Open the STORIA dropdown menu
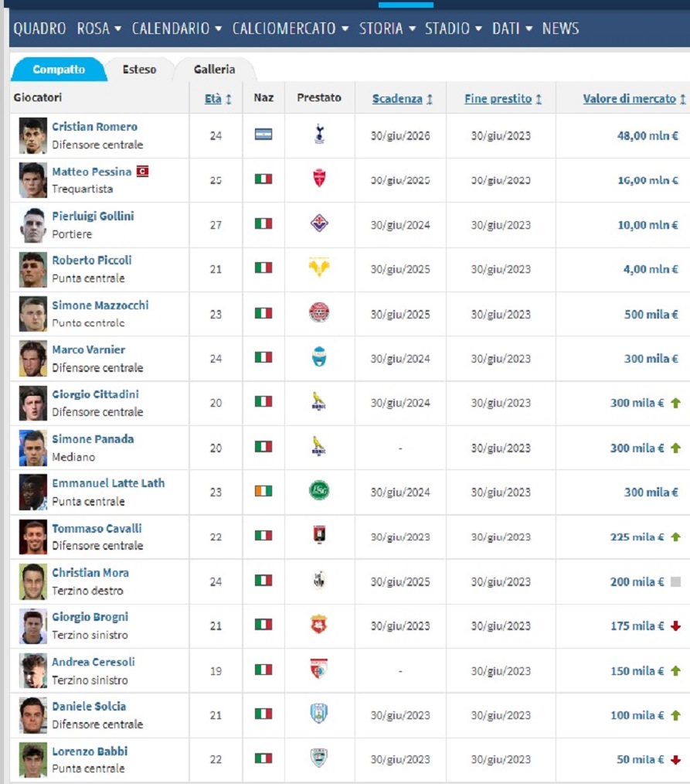 (x=387, y=29)
